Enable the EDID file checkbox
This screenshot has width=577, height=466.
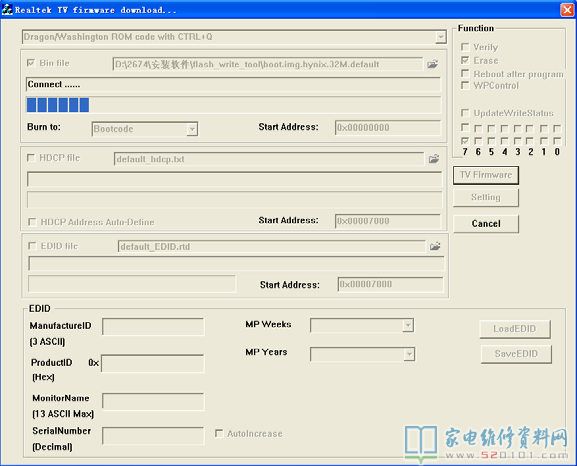(x=32, y=246)
